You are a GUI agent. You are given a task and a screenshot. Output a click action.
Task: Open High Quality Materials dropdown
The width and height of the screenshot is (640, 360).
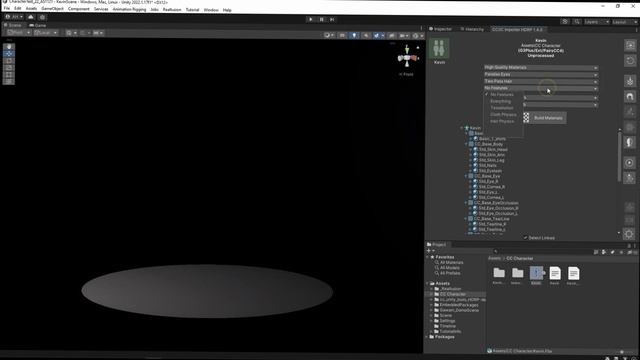[541, 68]
